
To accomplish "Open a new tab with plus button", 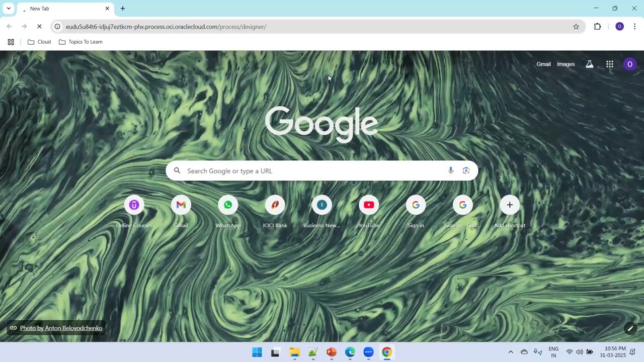I will pos(123,9).
